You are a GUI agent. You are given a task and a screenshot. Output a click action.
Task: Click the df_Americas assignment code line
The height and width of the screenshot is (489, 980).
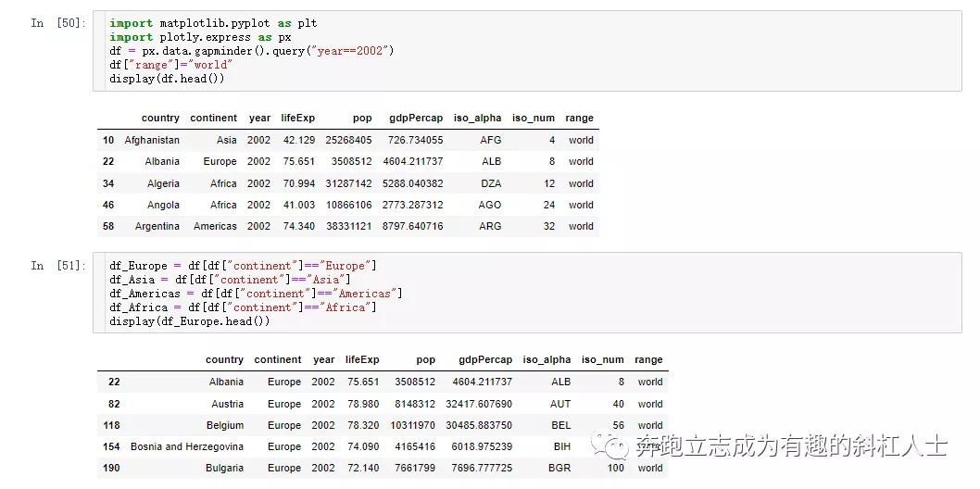click(x=256, y=293)
